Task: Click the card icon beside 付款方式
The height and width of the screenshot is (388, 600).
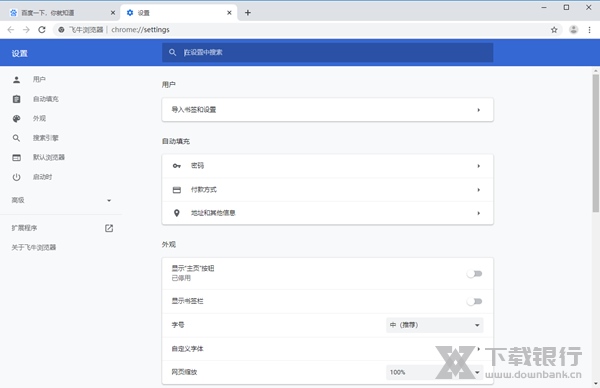Action: pos(176,190)
